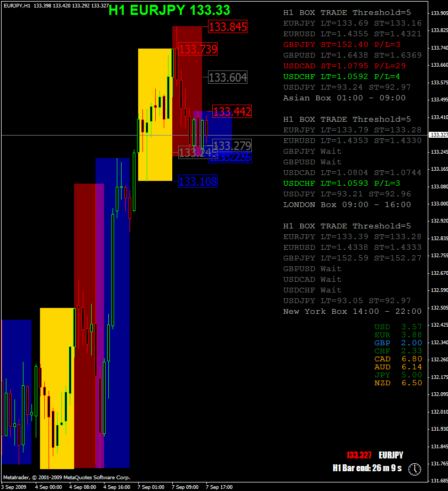
Task: Select the red 133.739 price label
Action: (198, 49)
